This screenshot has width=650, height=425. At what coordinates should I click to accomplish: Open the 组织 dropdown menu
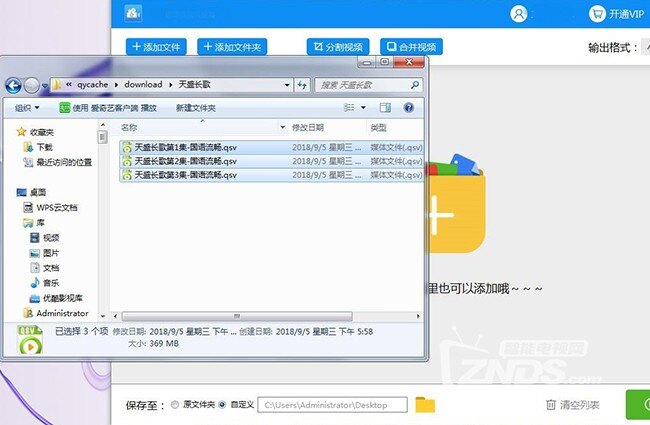point(26,107)
